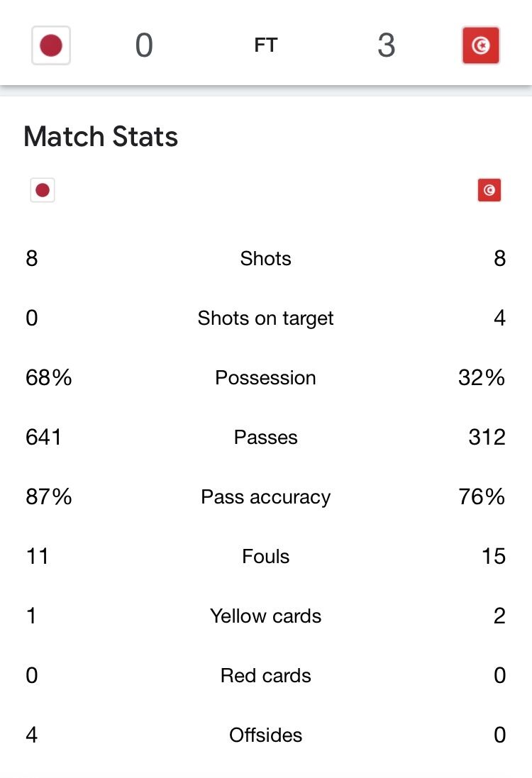Click Tunisia's score of 3 in header
The height and width of the screenshot is (778, 532).
point(386,45)
